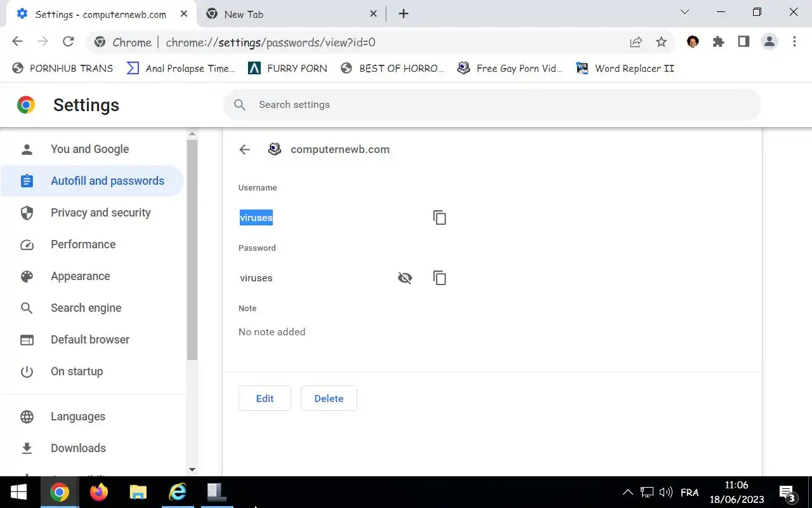Close the Settings tab
Image resolution: width=812 pixels, height=508 pixels.
tap(183, 14)
